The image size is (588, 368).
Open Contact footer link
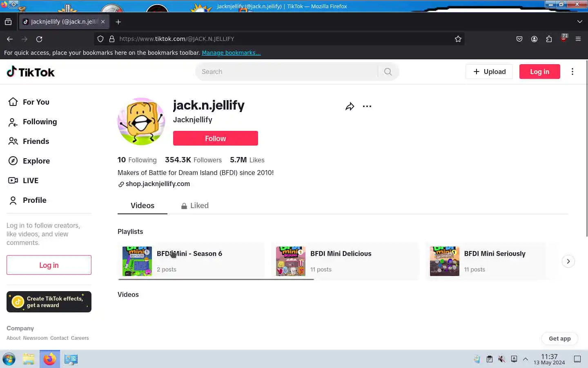click(x=59, y=338)
